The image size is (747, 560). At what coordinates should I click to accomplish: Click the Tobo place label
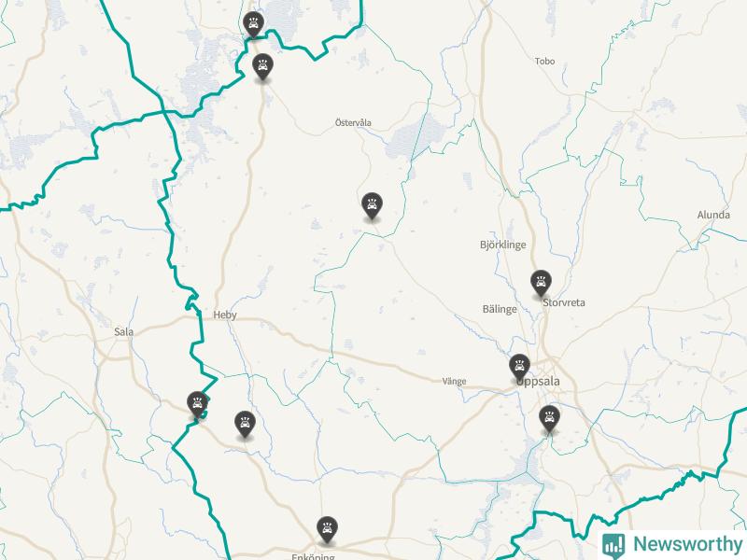[544, 61]
